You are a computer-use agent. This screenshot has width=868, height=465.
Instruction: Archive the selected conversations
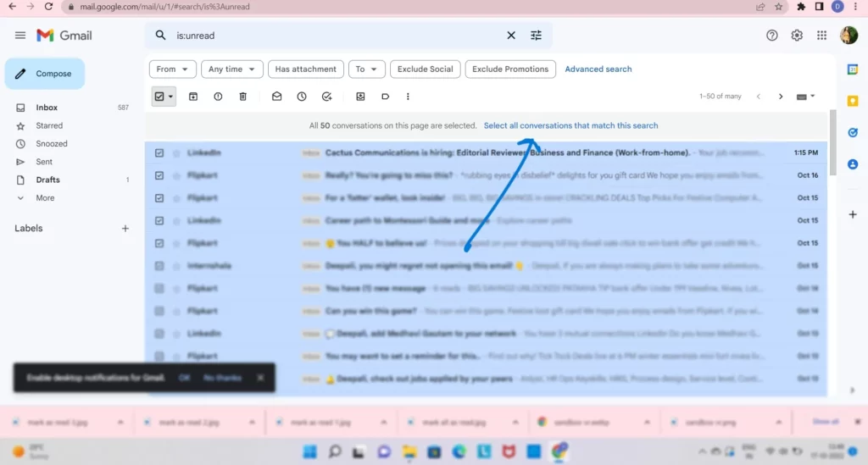(x=193, y=97)
